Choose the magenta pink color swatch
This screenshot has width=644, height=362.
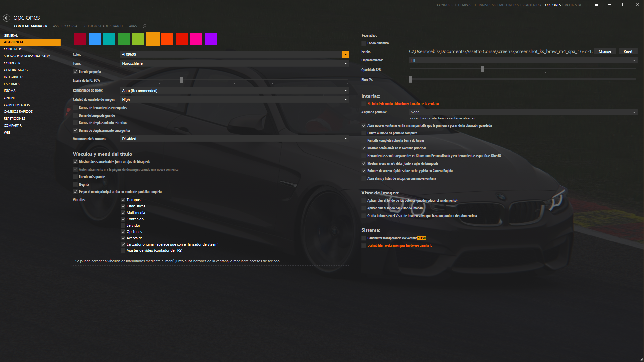click(196, 39)
